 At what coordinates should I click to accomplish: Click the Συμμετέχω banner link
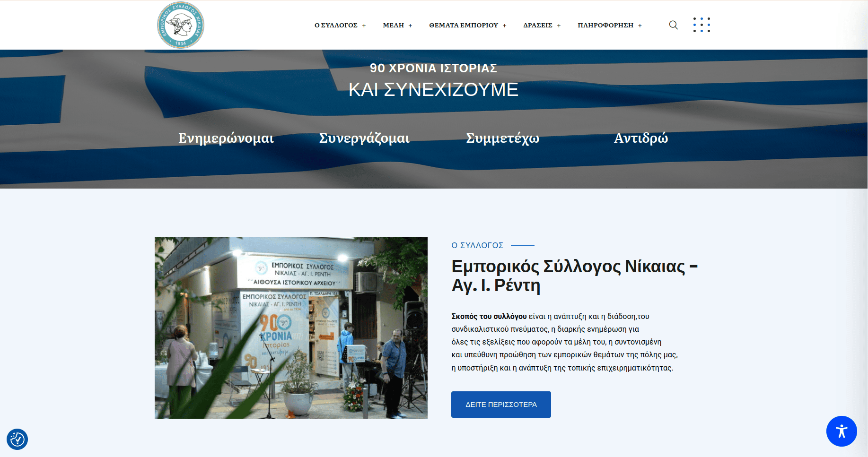pos(502,138)
